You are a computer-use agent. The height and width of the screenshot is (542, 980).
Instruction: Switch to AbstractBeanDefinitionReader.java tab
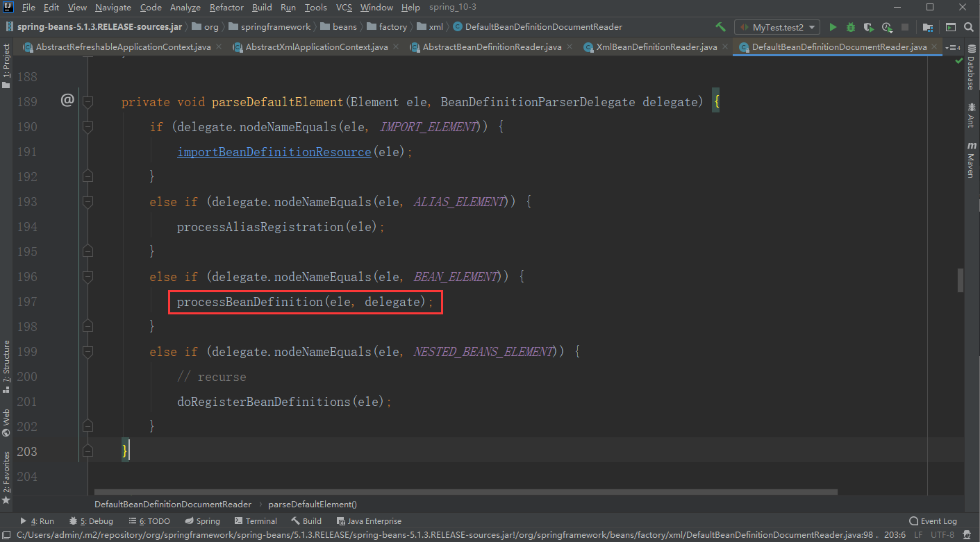click(491, 47)
